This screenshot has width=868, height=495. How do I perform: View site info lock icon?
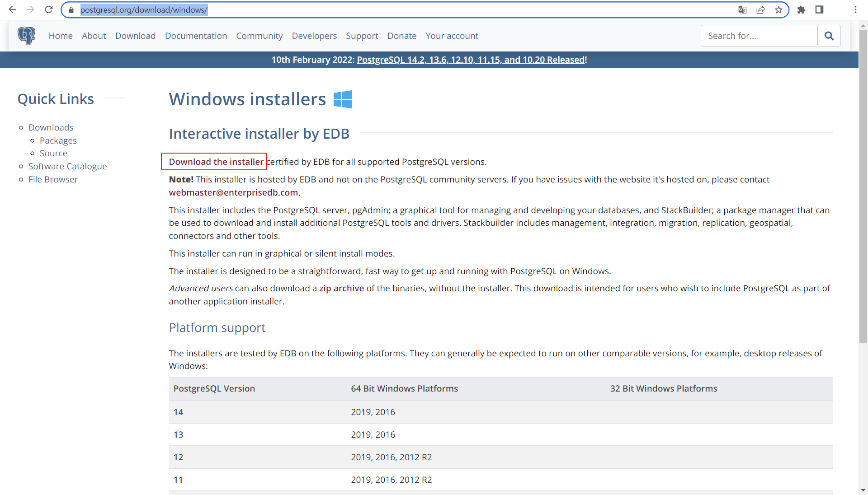click(x=71, y=10)
